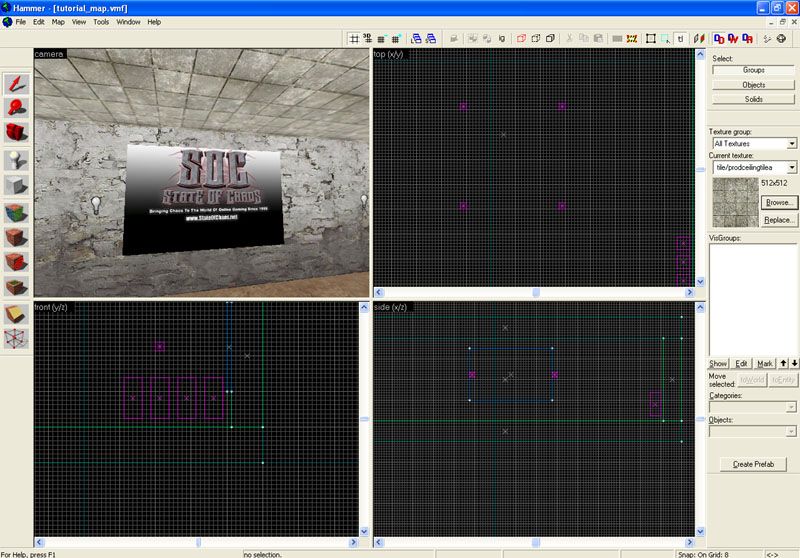This screenshot has height=558, width=800.
Task: Click the top view horizontal scrollbar
Action: (535, 293)
